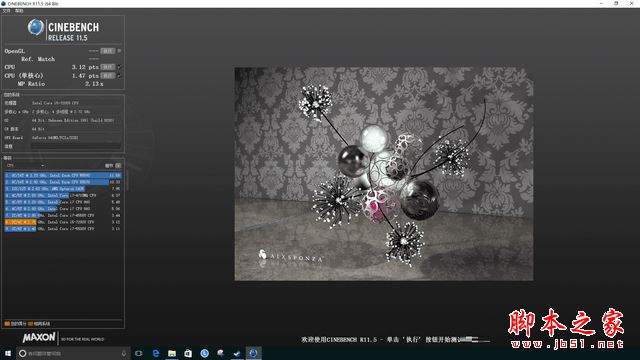Toggle the checkbox beside the CPU run button

[119, 67]
